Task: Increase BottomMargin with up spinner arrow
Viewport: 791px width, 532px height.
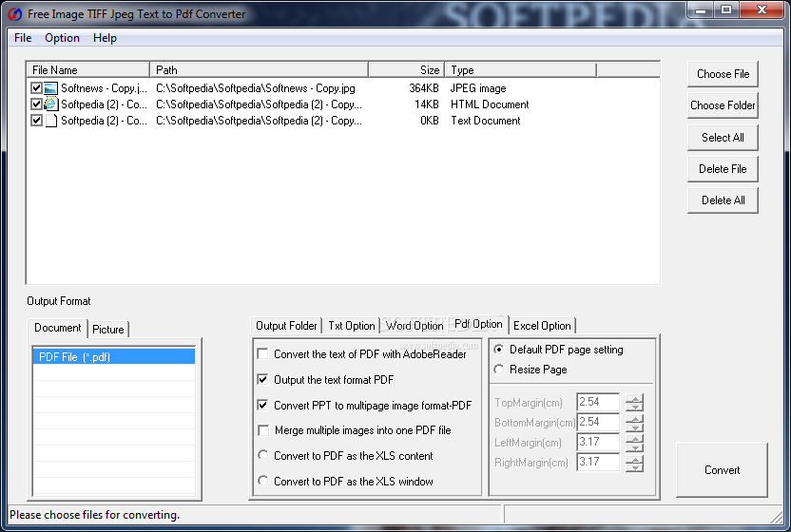Action: coord(635,419)
